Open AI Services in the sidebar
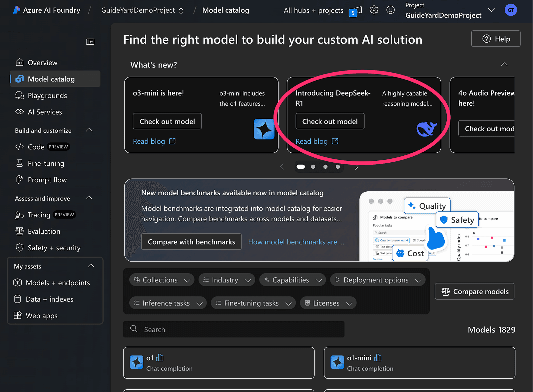 pyautogui.click(x=55, y=112)
